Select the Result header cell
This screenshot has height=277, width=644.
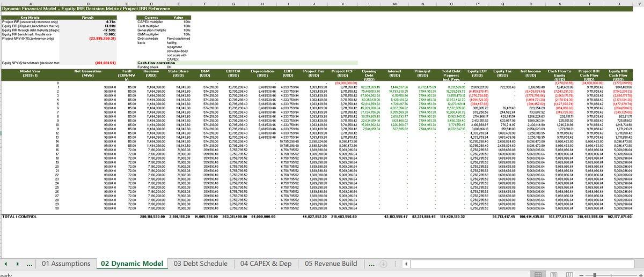point(87,17)
